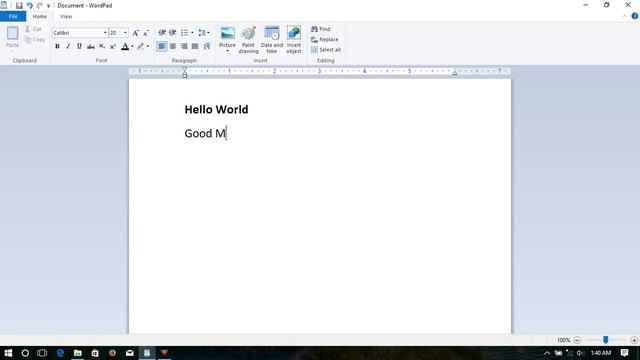The image size is (640, 360).
Task: Open Cortana search circle
Action: pos(25,353)
